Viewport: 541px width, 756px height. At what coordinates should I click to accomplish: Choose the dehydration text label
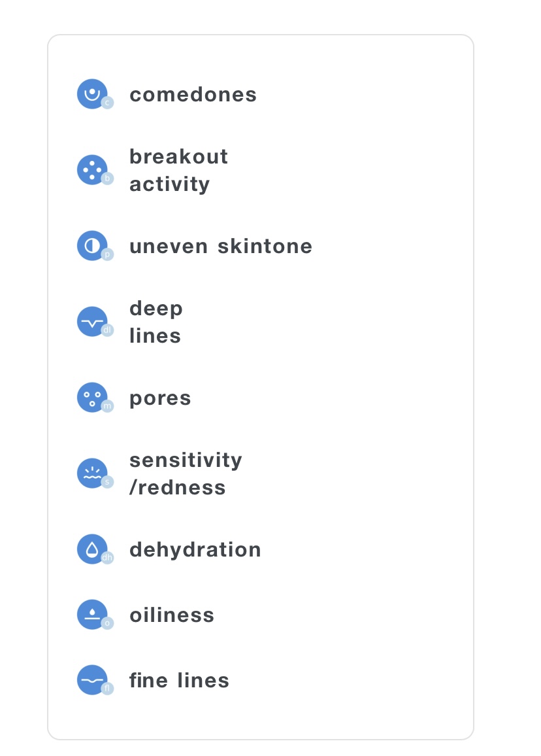tap(195, 550)
